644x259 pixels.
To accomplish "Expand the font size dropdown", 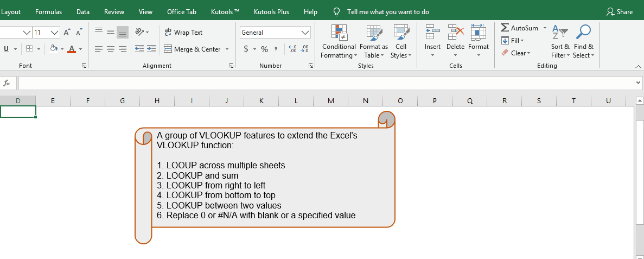I will point(54,33).
